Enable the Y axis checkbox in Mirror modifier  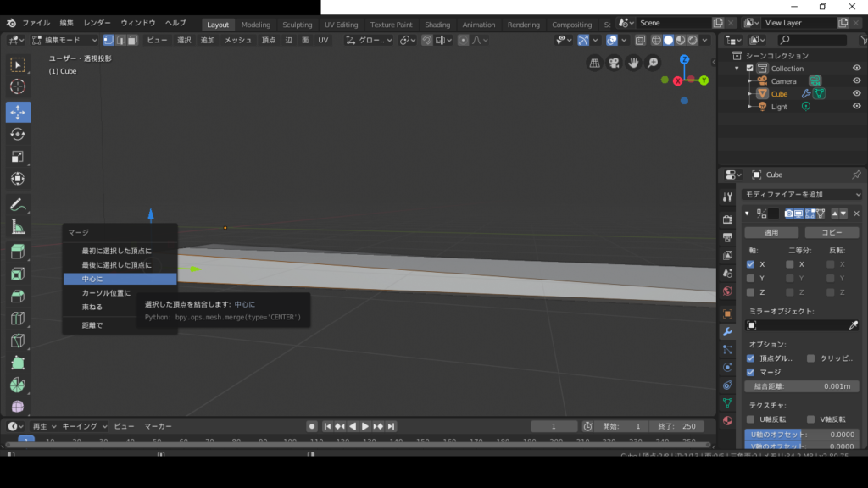click(750, 278)
